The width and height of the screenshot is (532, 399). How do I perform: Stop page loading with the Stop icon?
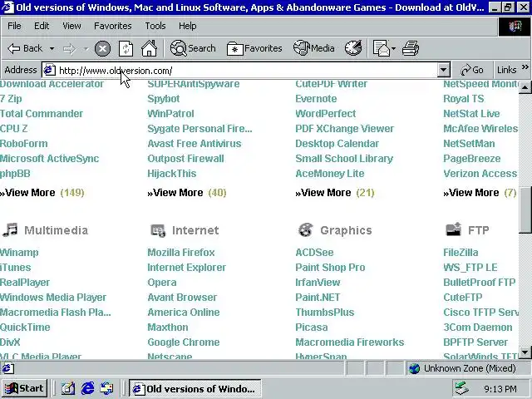pyautogui.click(x=102, y=49)
